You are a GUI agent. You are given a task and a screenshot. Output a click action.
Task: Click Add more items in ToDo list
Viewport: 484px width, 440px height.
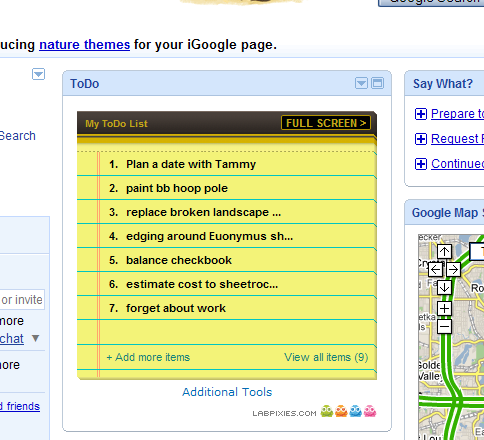[148, 357]
